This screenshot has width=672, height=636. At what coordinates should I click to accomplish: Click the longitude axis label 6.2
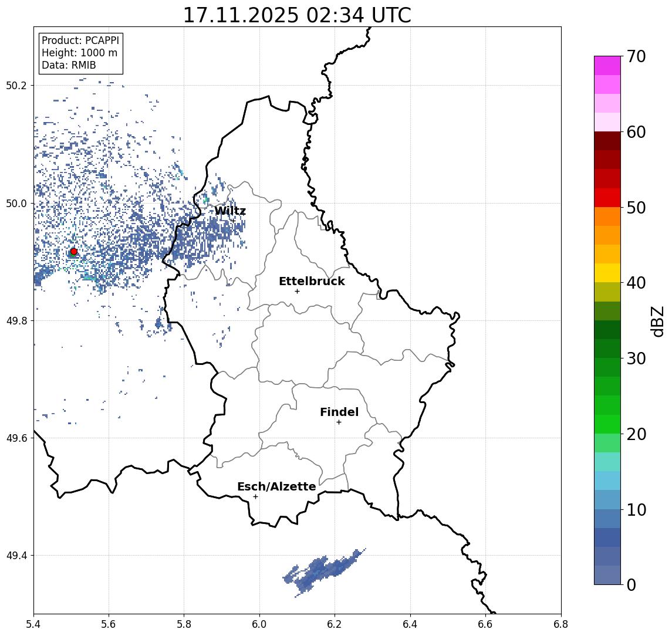click(x=335, y=624)
